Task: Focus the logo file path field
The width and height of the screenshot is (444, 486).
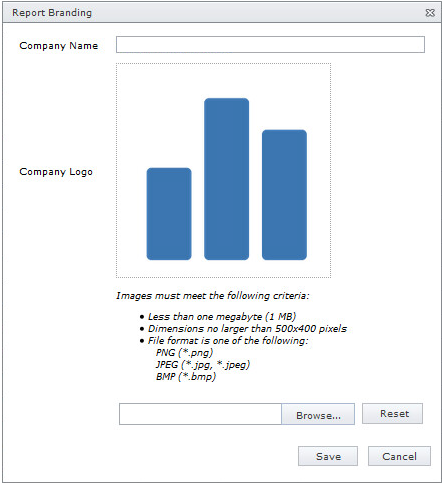Action: [x=200, y=414]
